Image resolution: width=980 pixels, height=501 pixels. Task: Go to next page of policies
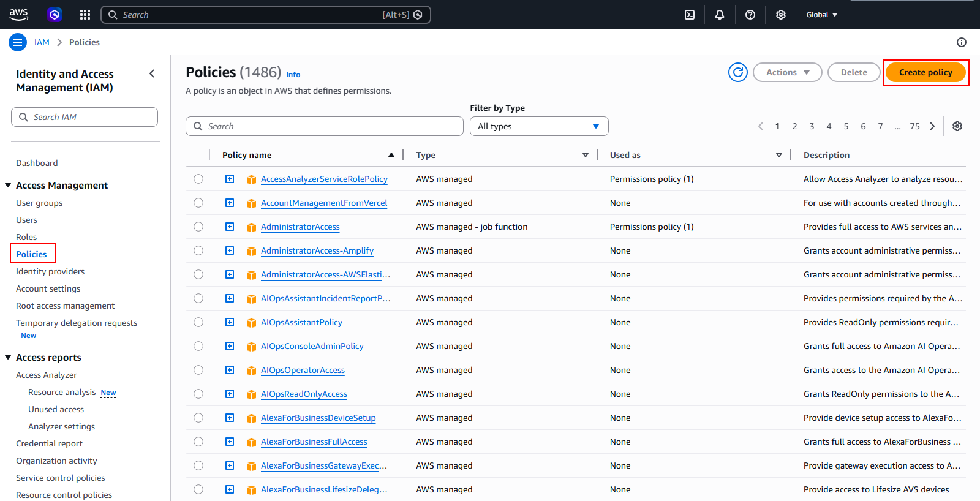(x=932, y=126)
